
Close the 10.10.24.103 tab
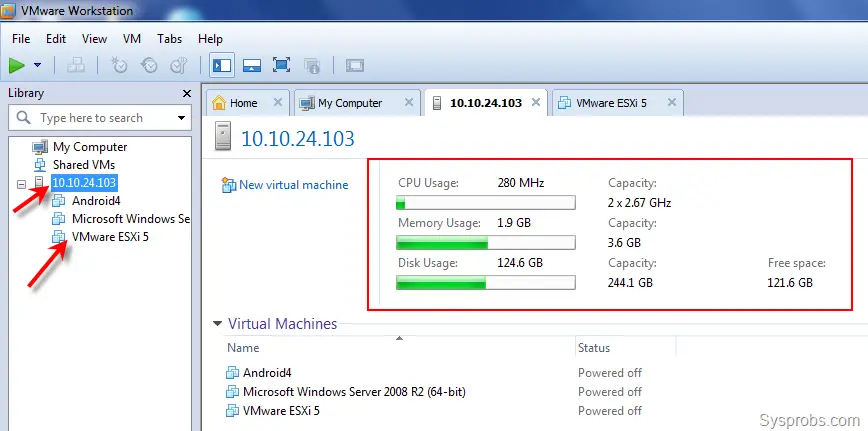(x=536, y=102)
